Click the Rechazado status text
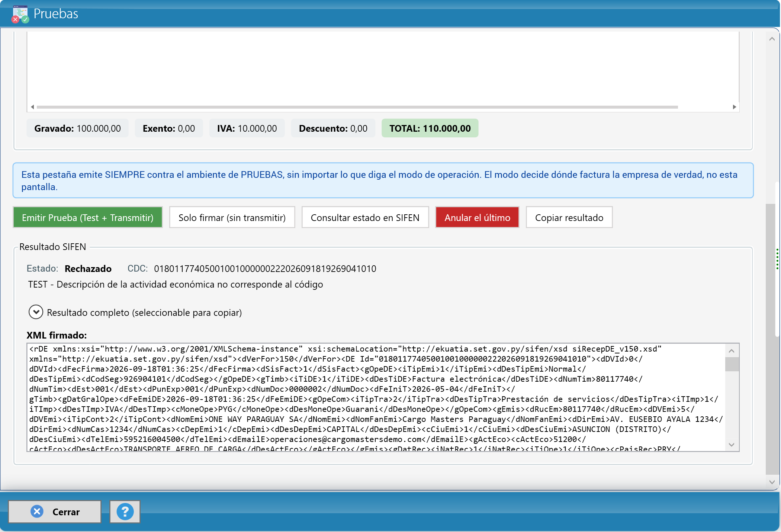Screen dimensions: 781x532 88,269
